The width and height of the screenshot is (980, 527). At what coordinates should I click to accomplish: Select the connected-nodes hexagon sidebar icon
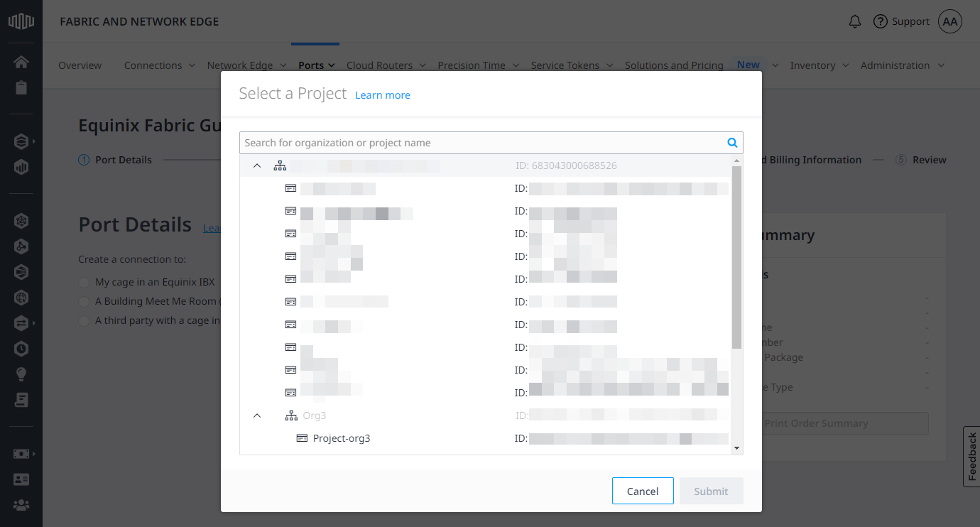[x=21, y=246]
